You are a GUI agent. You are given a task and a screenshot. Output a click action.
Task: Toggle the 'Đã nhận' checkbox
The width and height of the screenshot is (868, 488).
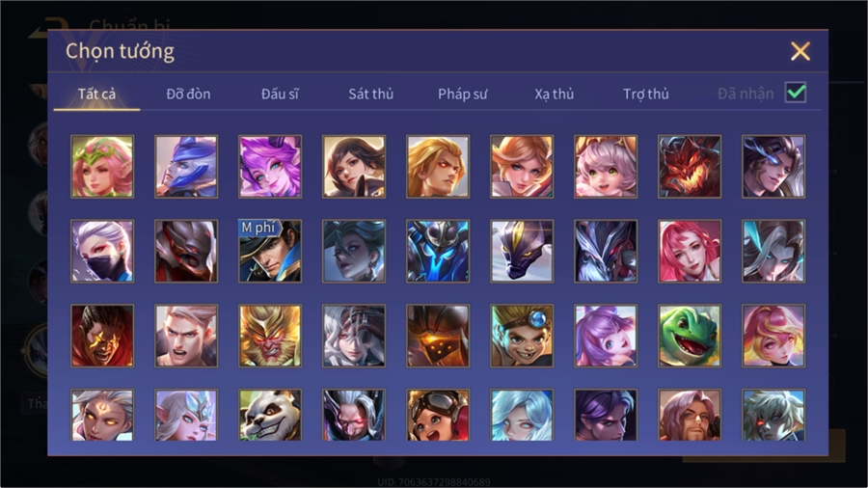[x=796, y=93]
